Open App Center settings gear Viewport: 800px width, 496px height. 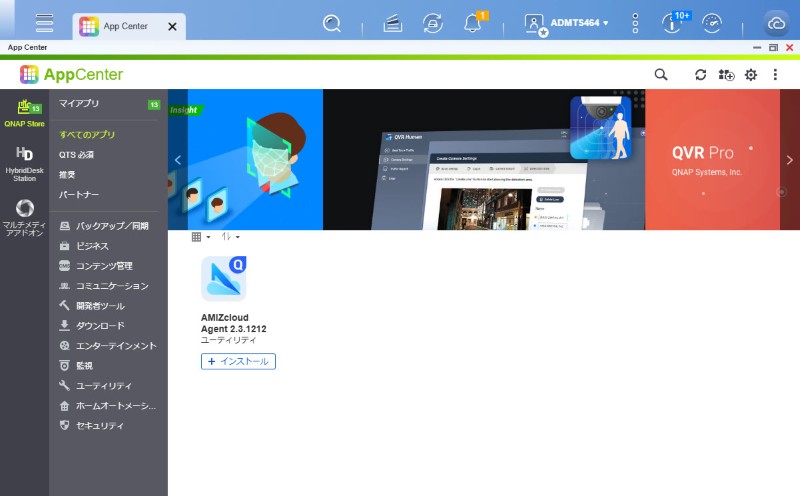pos(751,75)
